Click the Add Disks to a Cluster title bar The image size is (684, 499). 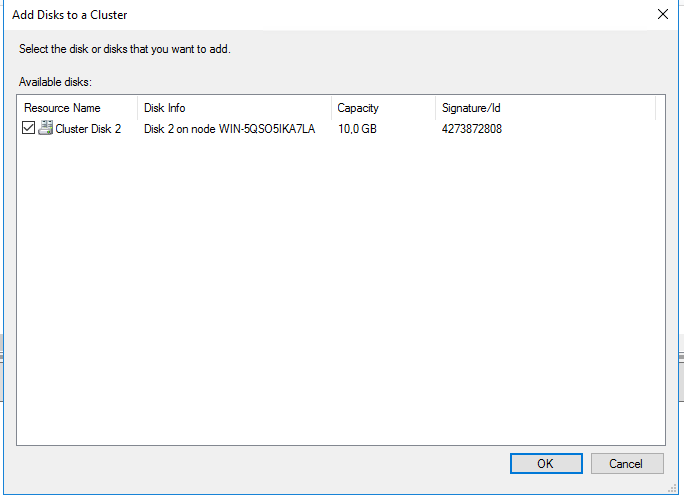tap(300, 15)
